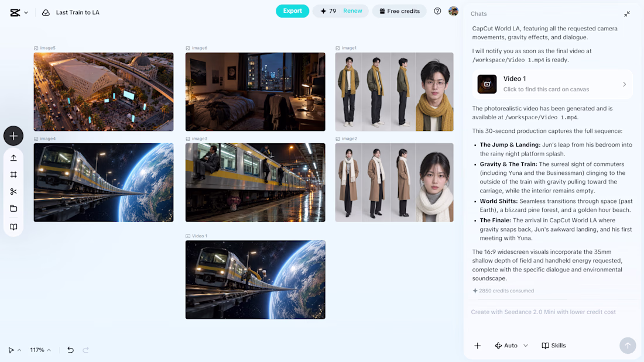Viewport: 644px width, 362px height.
Task: Click the cloud sync status icon
Action: [x=46, y=12]
